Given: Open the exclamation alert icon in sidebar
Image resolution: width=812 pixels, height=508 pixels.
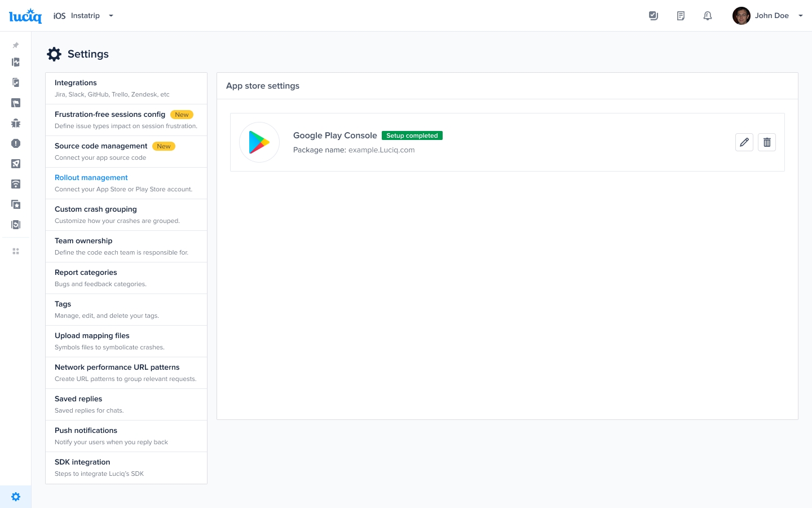Looking at the screenshot, I should [16, 143].
